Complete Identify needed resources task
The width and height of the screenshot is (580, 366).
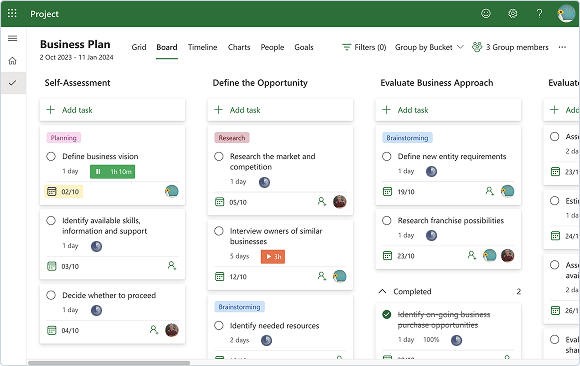pyautogui.click(x=219, y=326)
